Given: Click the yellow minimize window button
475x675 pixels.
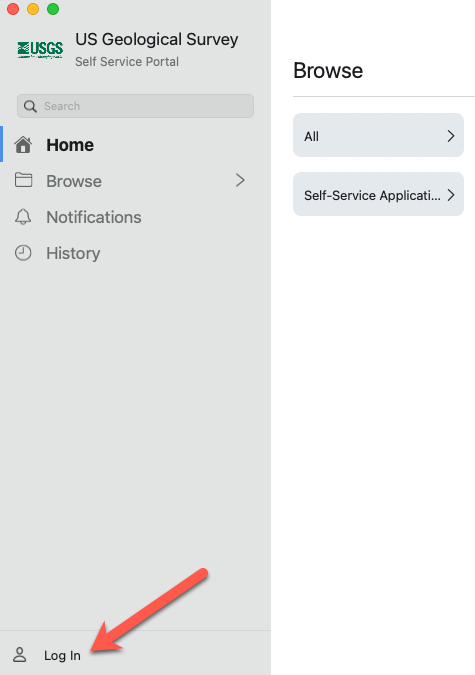Looking at the screenshot, I should 33,9.
